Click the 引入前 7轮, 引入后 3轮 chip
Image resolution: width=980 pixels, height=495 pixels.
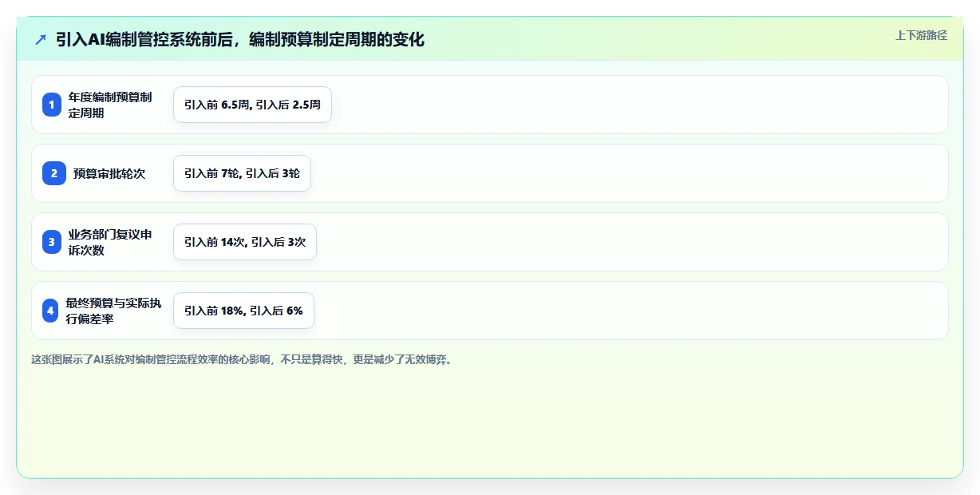(x=242, y=173)
